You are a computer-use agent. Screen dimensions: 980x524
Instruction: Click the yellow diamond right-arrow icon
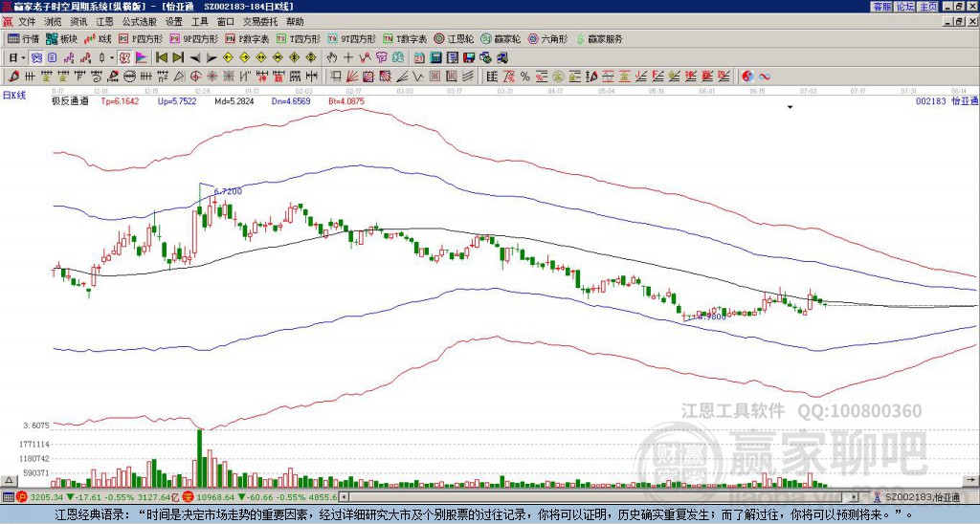[245, 58]
